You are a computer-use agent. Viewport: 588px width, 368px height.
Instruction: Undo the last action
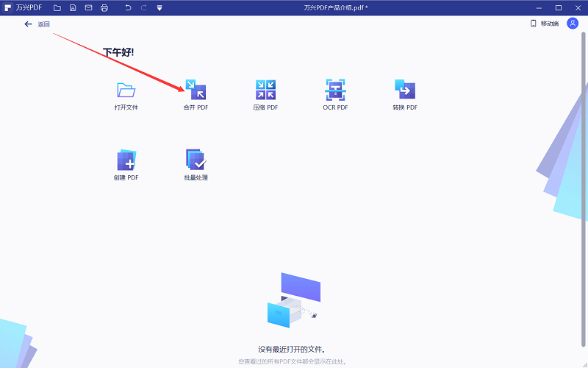pyautogui.click(x=128, y=7)
